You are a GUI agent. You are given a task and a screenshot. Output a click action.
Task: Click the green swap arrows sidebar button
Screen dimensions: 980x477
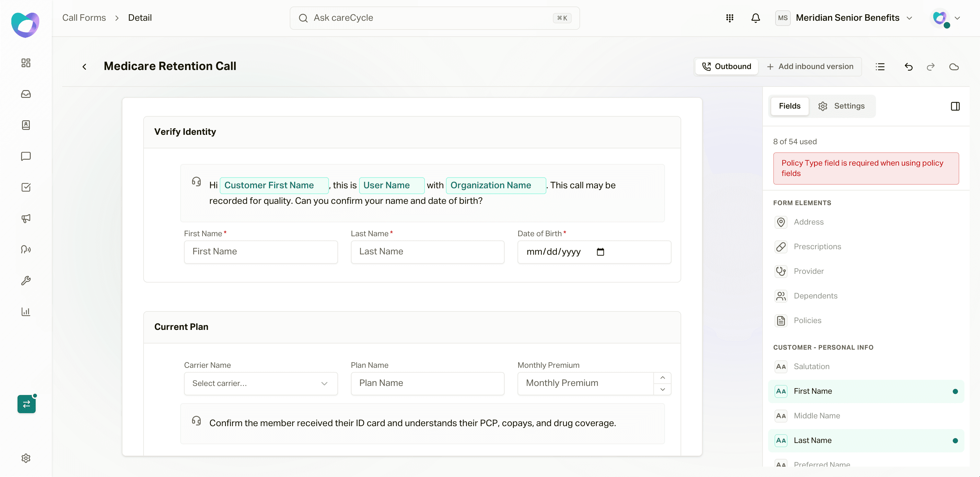point(27,404)
